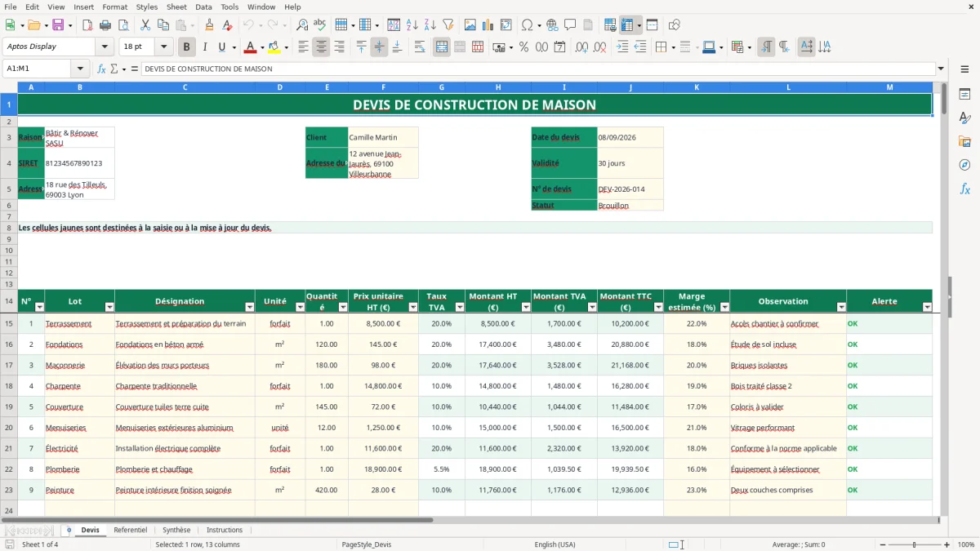Toggle Italic formatting
This screenshot has width=980, height=551.
[204, 47]
